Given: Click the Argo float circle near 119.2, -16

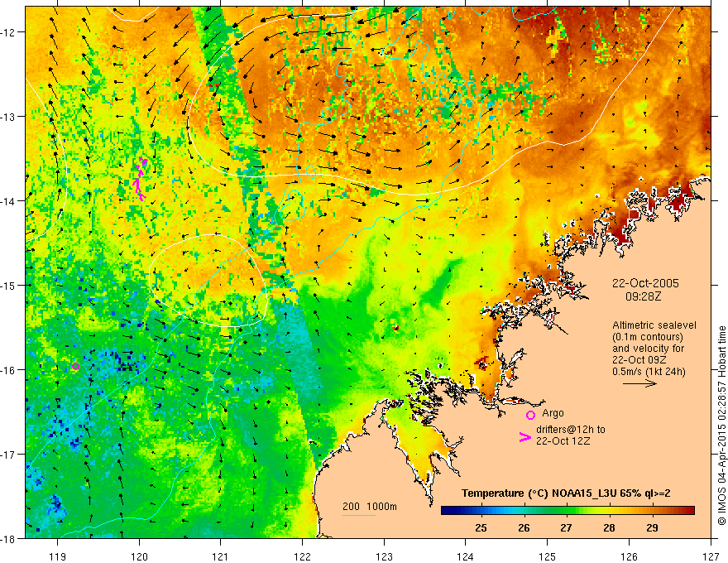Looking at the screenshot, I should (x=75, y=366).
